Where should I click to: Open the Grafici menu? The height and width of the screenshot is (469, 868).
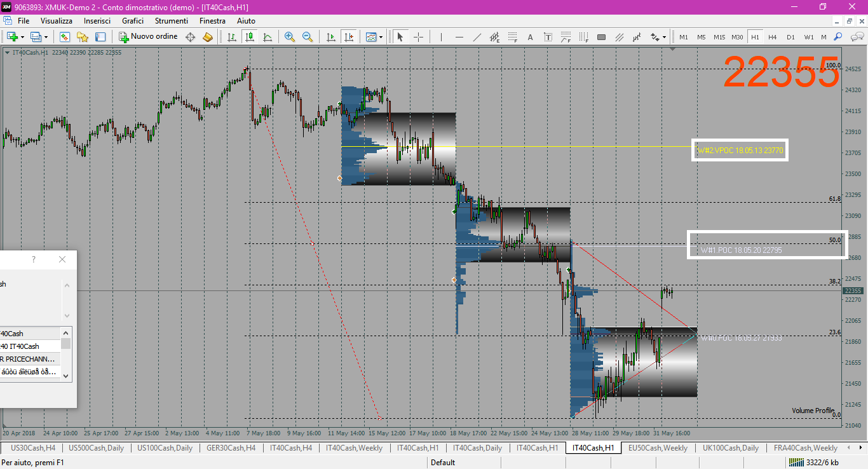(133, 21)
